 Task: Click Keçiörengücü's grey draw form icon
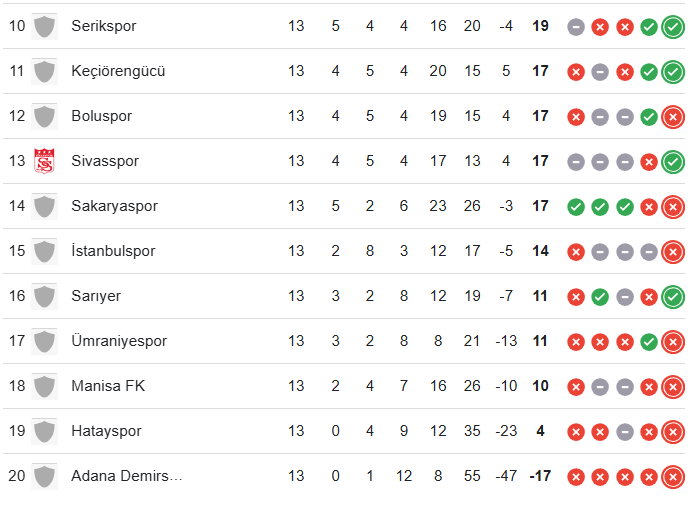(x=600, y=72)
